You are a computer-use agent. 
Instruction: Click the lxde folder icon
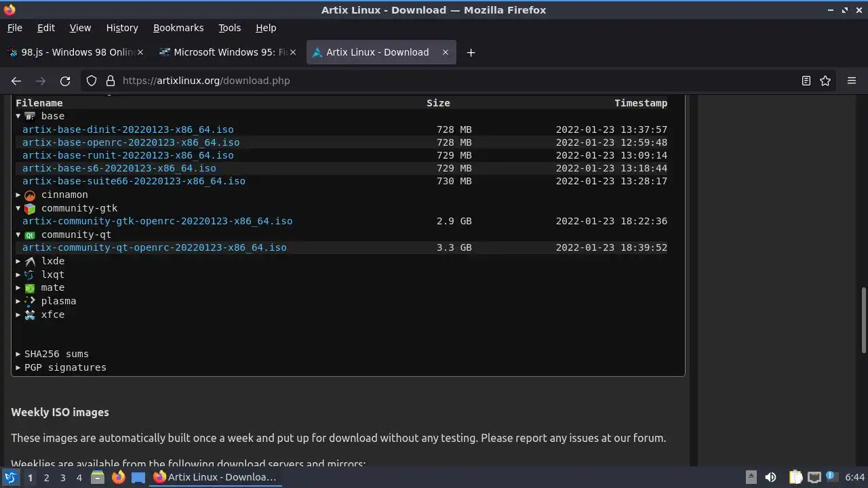[30, 262]
